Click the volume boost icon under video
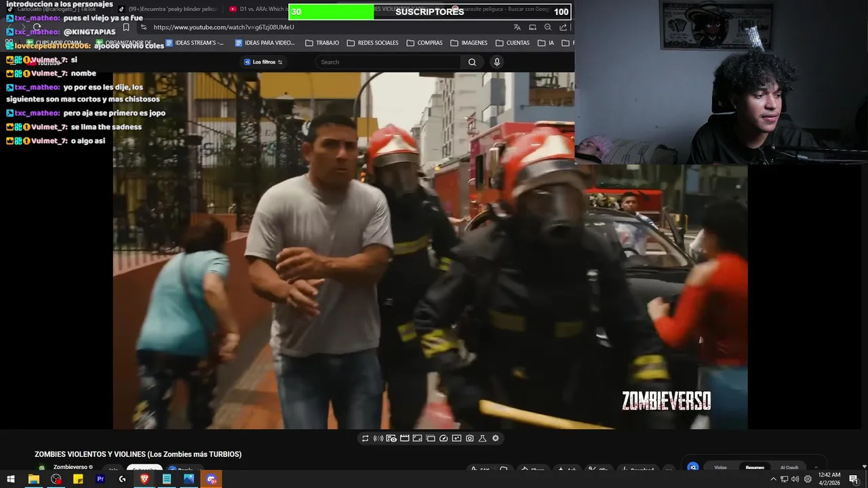Viewport: 868px width, 488px height. pyautogui.click(x=378, y=439)
